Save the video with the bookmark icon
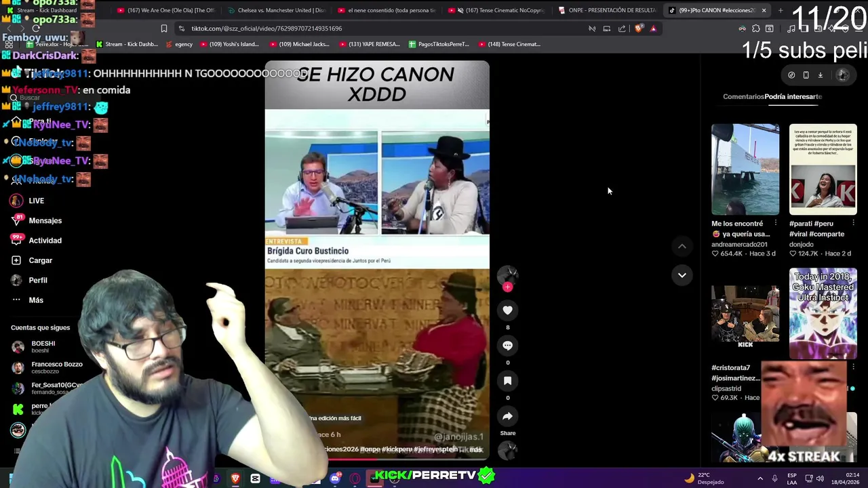The height and width of the screenshot is (488, 868). [507, 380]
